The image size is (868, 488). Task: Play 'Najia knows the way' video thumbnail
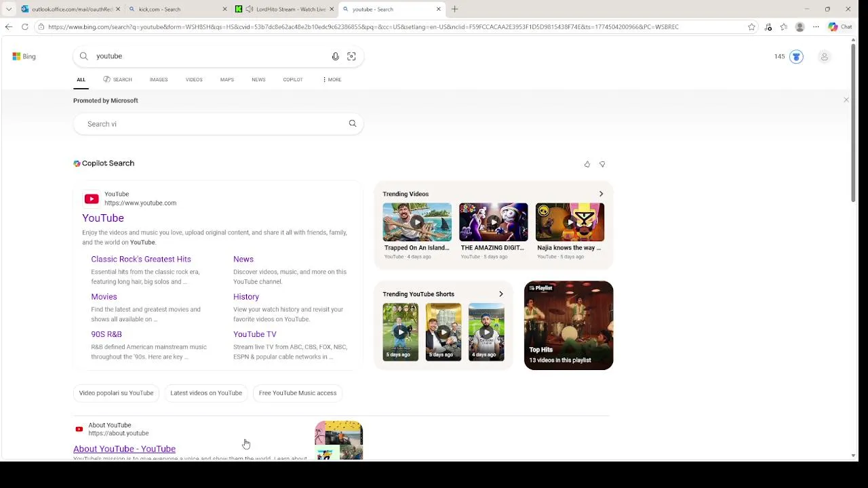(x=570, y=222)
